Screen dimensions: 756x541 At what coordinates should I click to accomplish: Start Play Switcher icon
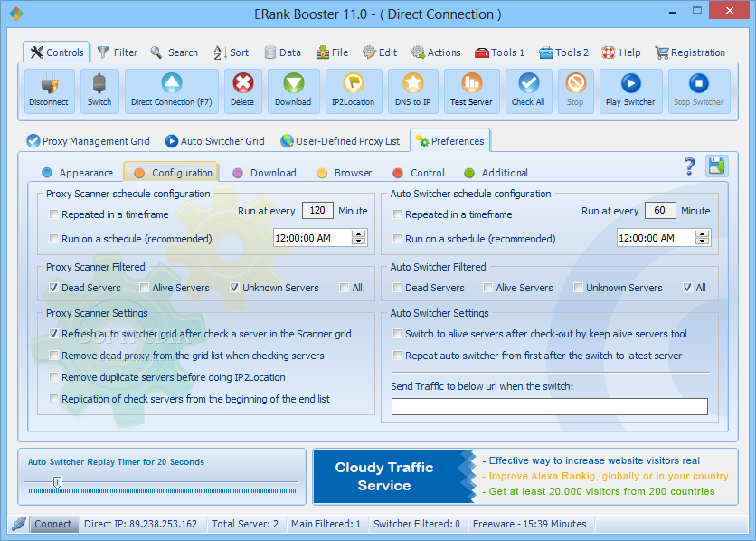pyautogui.click(x=630, y=83)
